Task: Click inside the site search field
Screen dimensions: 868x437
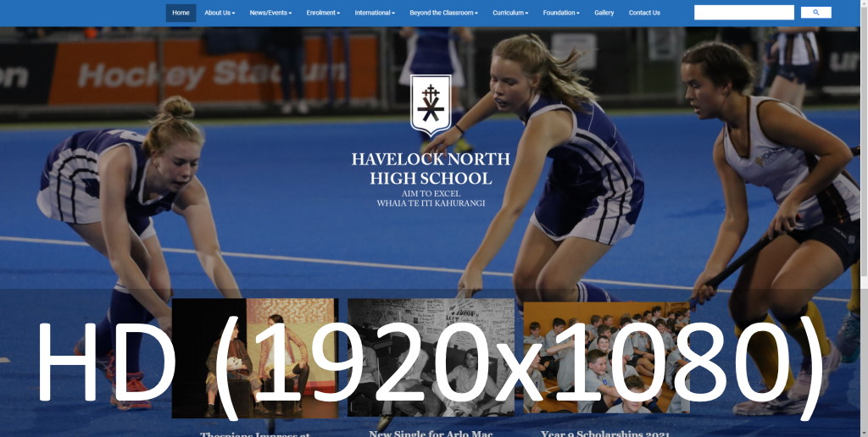Action: (744, 12)
